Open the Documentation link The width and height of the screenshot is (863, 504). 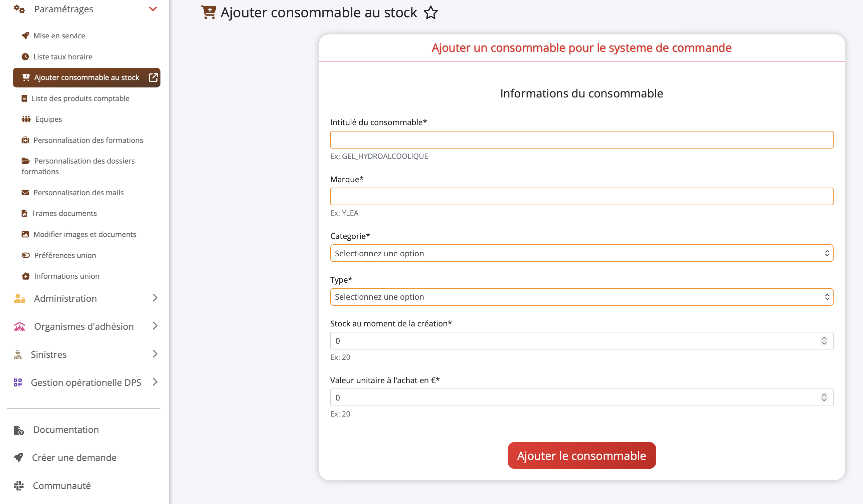(x=66, y=430)
